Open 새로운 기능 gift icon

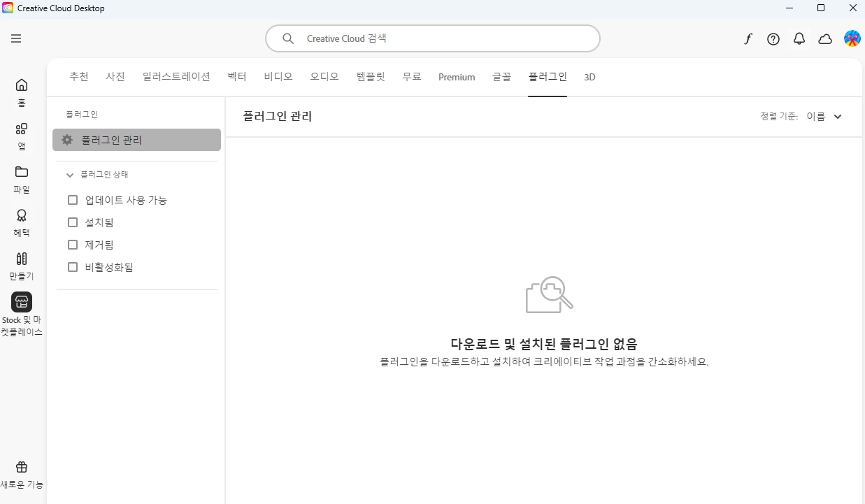tap(22, 467)
